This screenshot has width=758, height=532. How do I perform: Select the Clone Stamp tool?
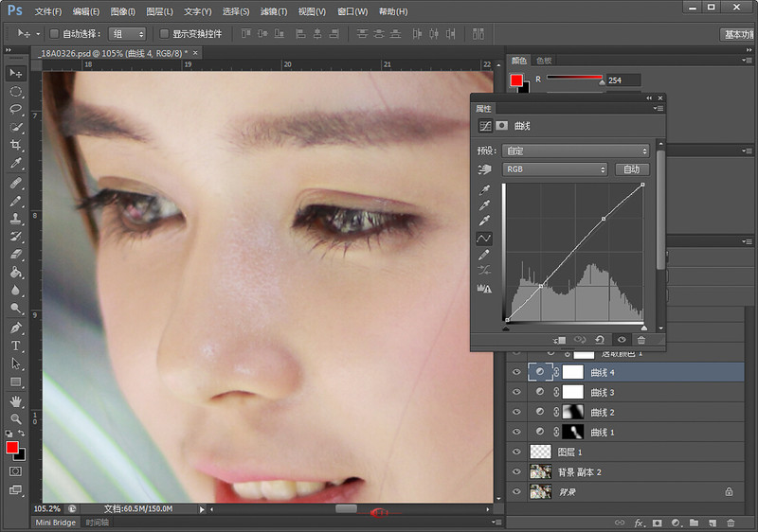[x=16, y=219]
